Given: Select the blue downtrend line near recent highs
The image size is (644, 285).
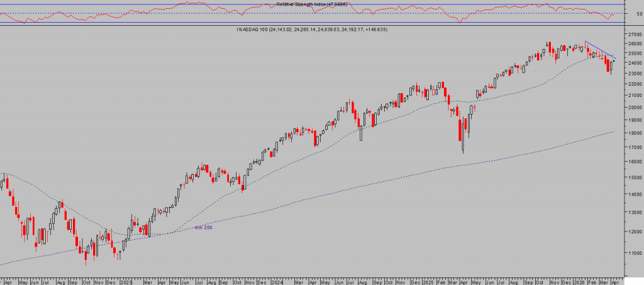Looking at the screenshot, I should (600, 50).
